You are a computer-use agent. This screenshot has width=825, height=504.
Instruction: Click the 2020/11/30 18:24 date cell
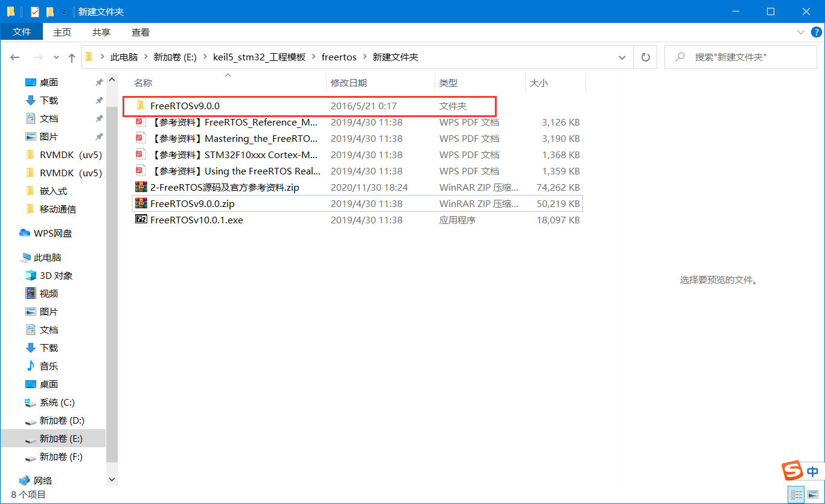pyautogui.click(x=369, y=187)
